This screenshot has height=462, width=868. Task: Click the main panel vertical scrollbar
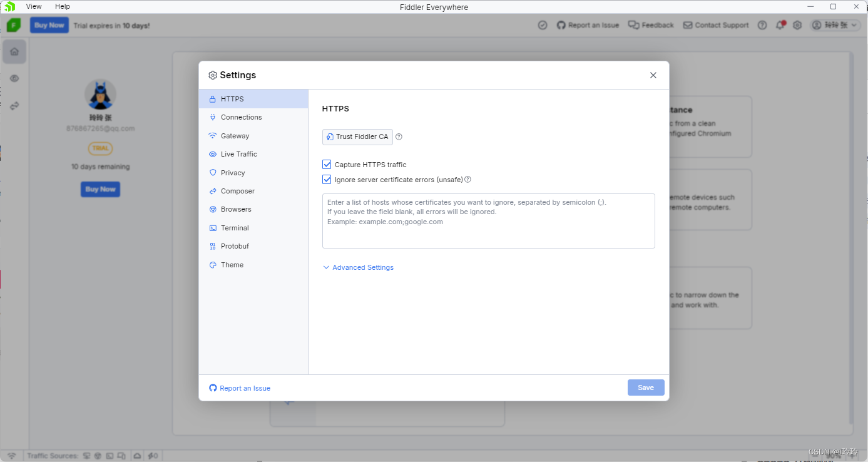click(x=850, y=238)
